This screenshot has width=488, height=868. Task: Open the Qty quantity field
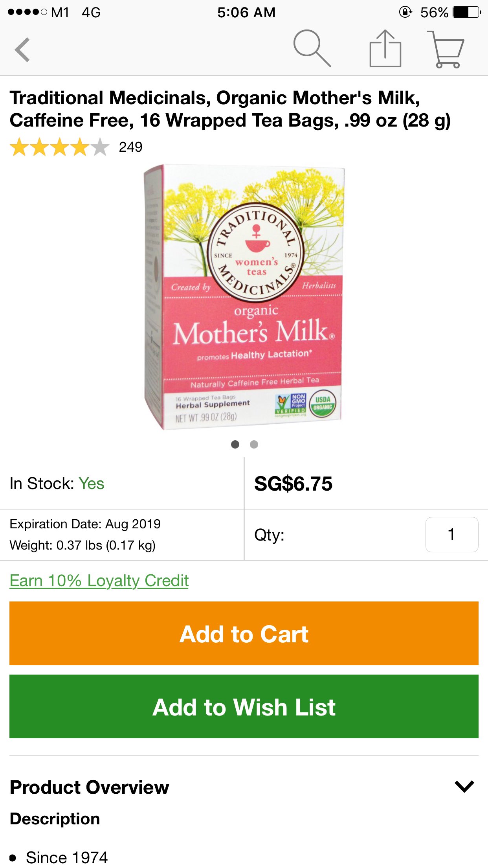coord(451,535)
